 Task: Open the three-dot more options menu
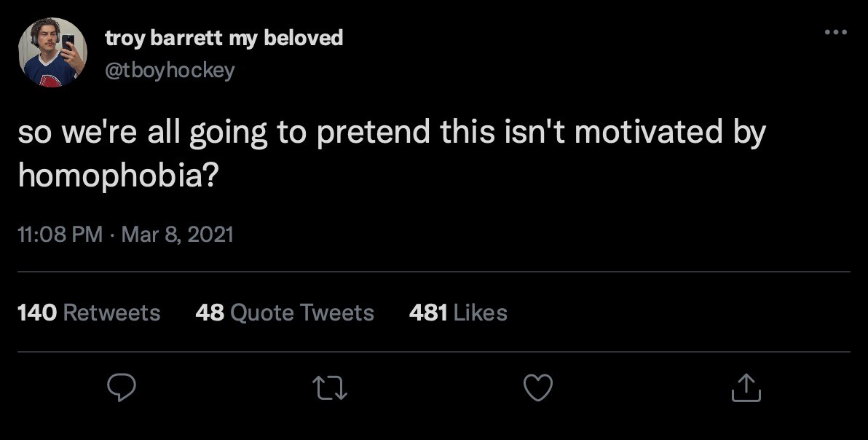pos(835,32)
